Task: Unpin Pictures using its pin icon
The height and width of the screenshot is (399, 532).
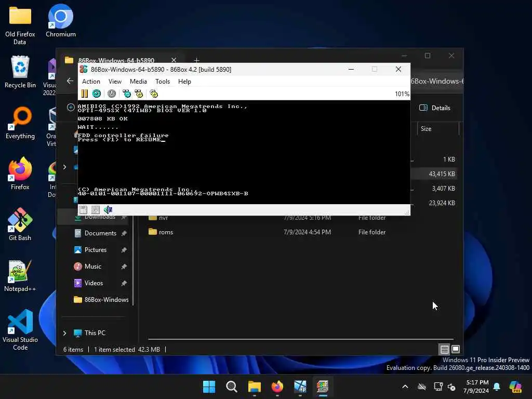Action: [x=124, y=250]
